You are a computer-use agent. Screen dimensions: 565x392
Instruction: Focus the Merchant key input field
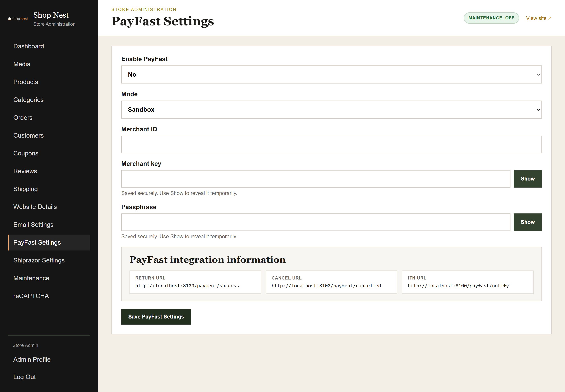(x=316, y=179)
